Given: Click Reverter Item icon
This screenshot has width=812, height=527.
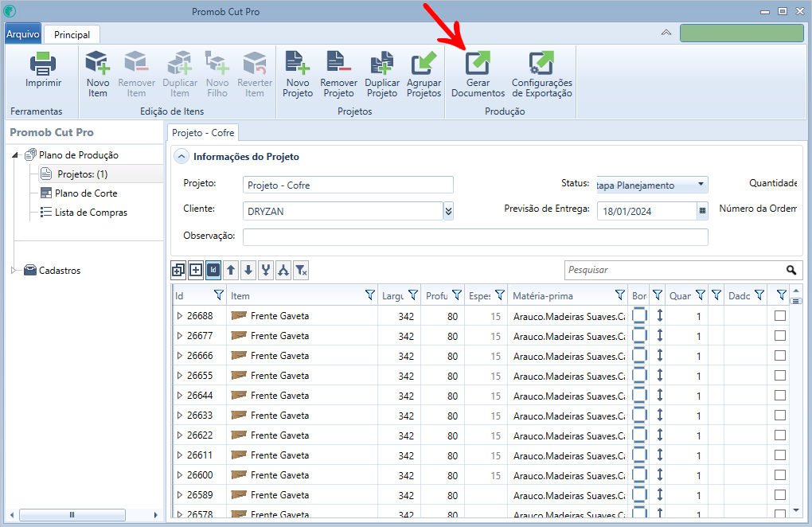Looking at the screenshot, I should (x=255, y=62).
